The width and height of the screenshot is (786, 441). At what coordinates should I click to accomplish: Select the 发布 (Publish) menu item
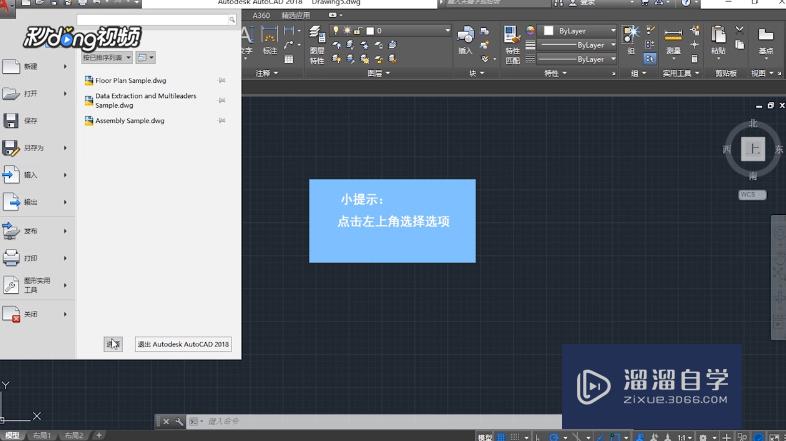37,231
